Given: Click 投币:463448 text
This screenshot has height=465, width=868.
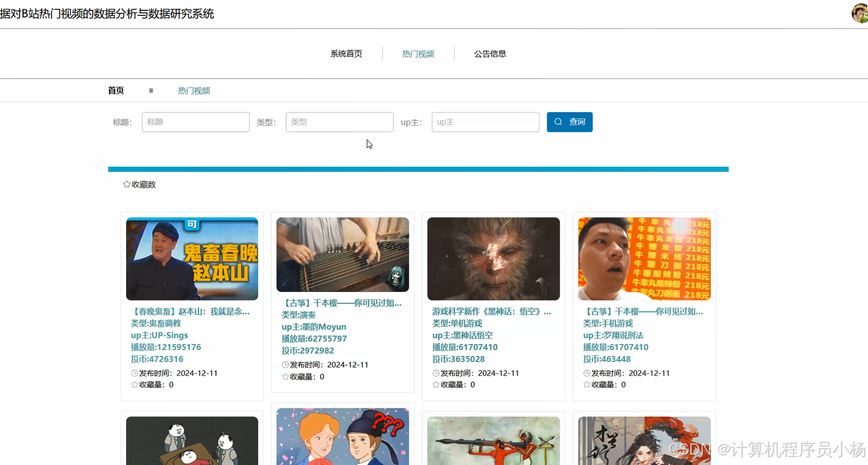Looking at the screenshot, I should (x=606, y=359).
